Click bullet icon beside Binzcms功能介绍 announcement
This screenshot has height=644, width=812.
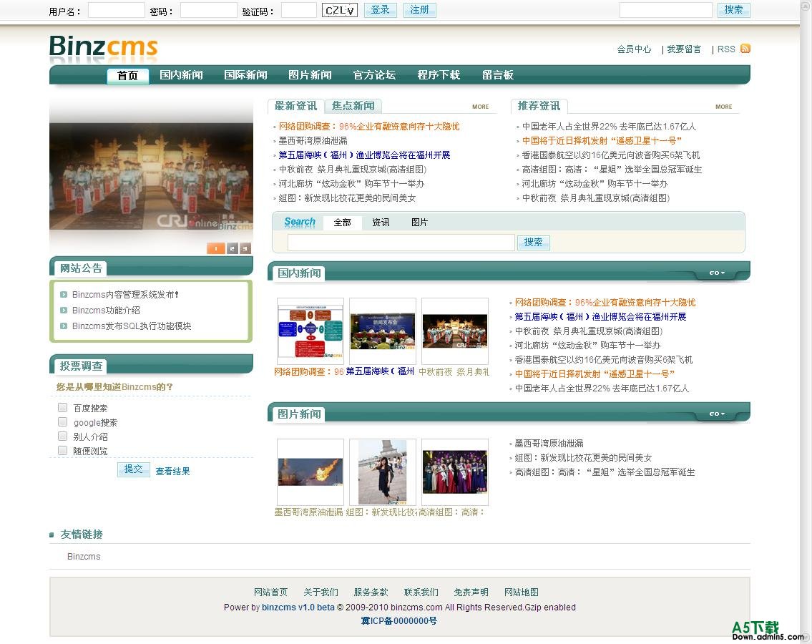click(64, 311)
